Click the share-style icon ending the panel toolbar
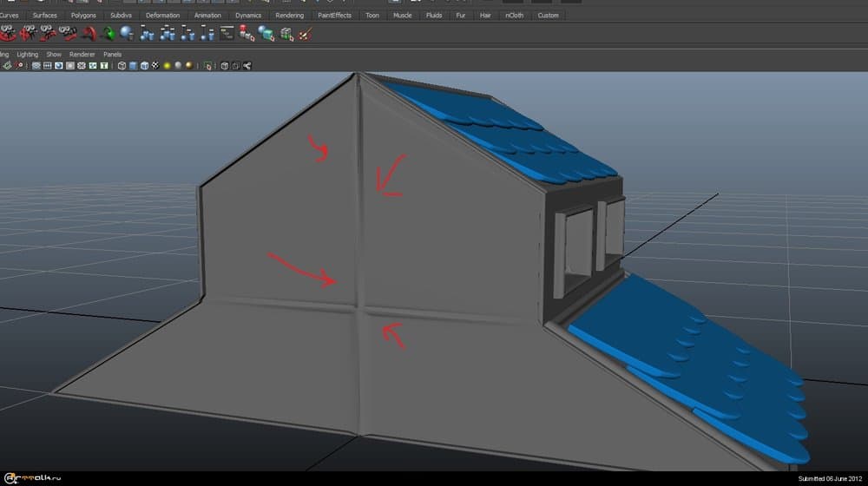Viewport: 868px width, 486px height. pos(247,65)
